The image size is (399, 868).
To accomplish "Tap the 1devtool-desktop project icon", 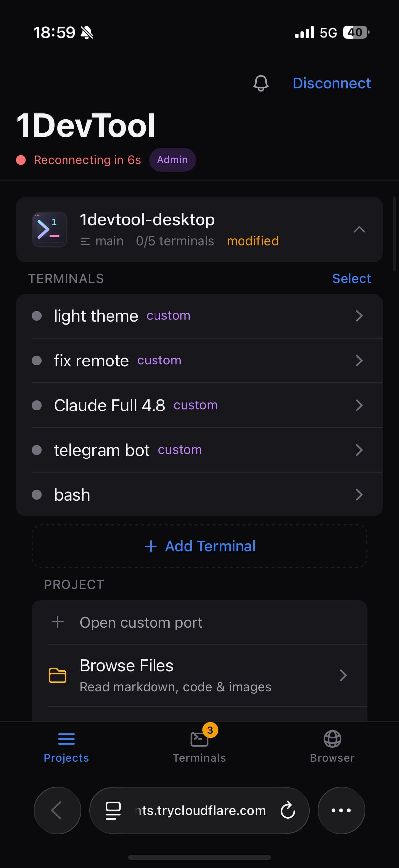I will (50, 229).
